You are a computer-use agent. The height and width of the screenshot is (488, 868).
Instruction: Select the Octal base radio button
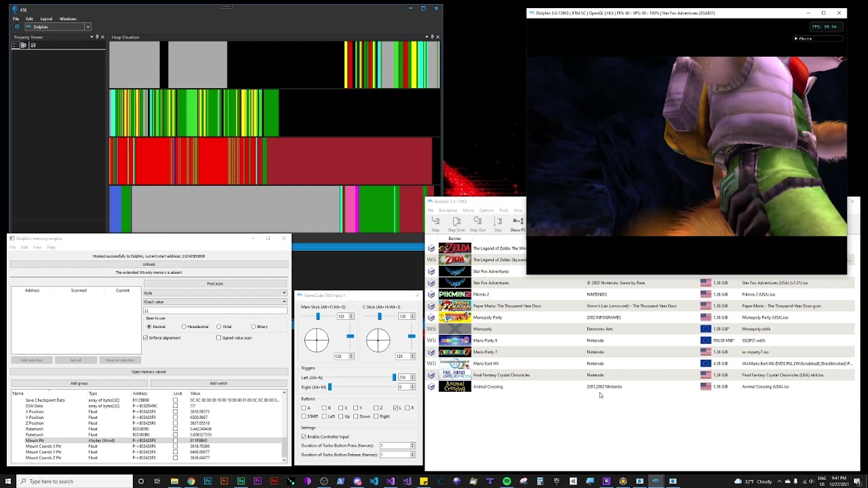219,327
